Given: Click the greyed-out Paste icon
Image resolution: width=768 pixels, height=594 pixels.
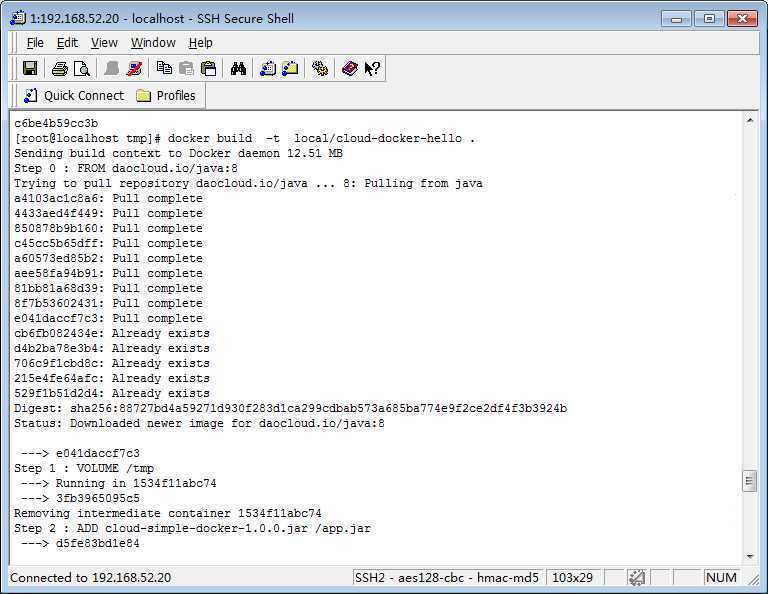Looking at the screenshot, I should (186, 69).
